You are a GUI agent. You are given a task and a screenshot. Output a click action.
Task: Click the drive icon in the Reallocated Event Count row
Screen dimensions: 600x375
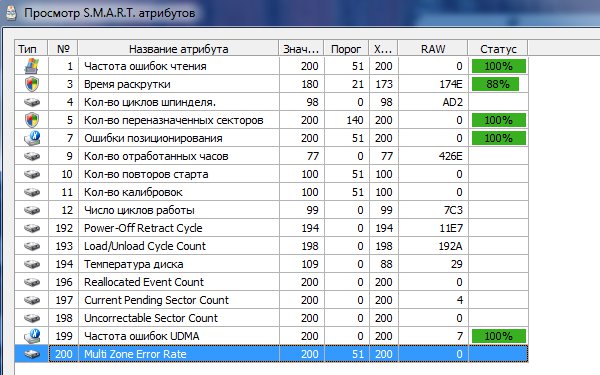coord(32,282)
